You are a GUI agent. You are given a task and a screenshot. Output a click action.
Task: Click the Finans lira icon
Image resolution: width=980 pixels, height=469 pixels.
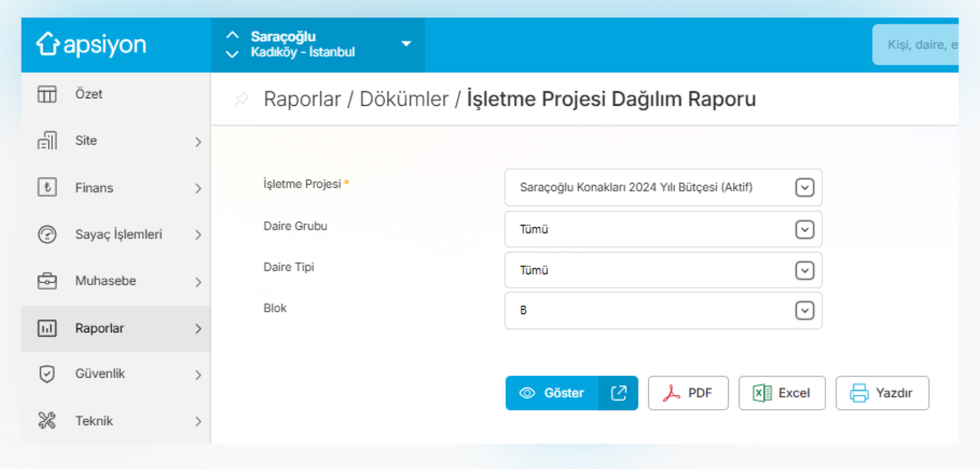point(47,187)
